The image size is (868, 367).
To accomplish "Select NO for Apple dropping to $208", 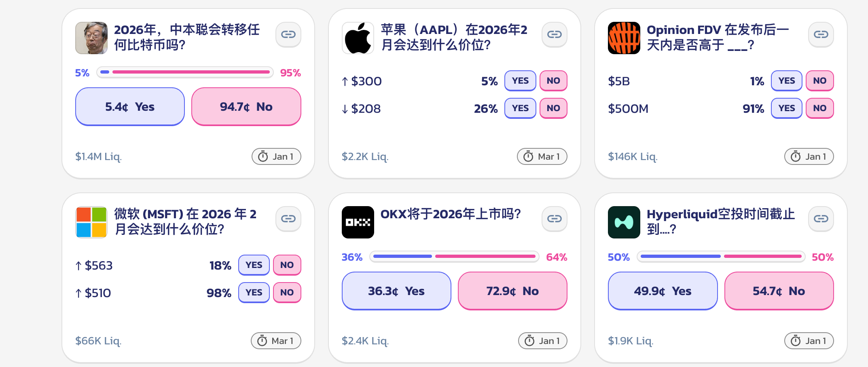I will (x=553, y=108).
